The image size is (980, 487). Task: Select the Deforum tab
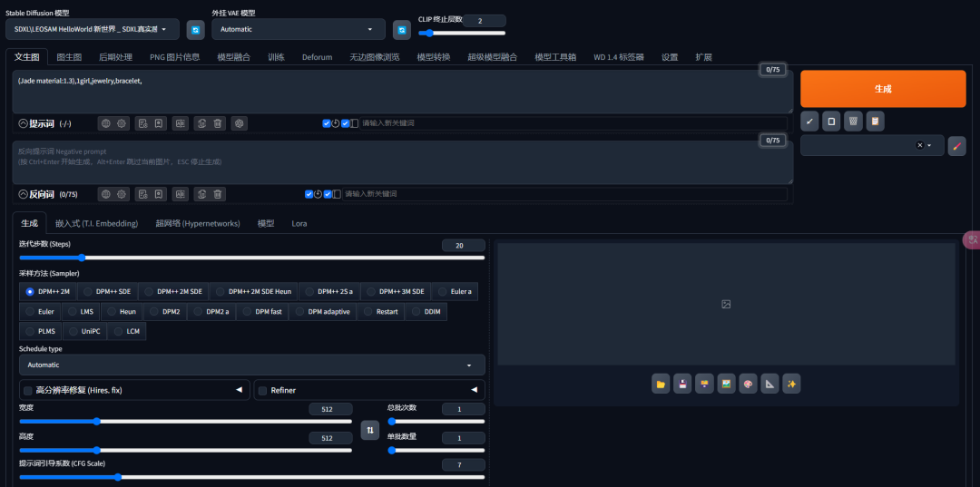click(x=317, y=57)
